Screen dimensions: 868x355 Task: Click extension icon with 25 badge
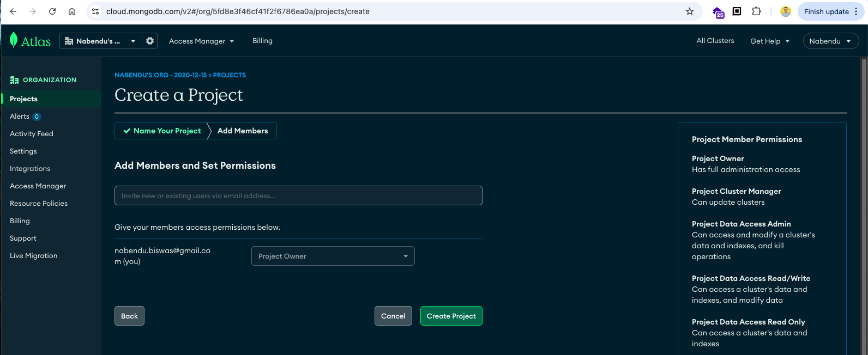pos(718,12)
